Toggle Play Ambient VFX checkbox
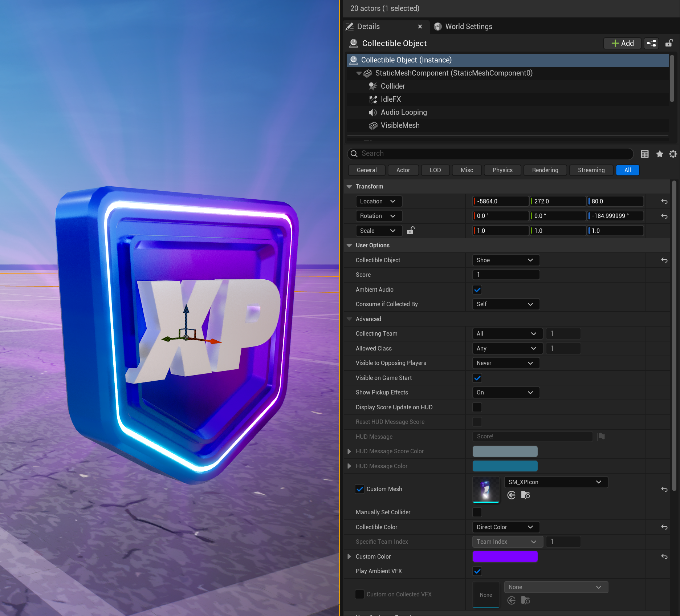The width and height of the screenshot is (680, 616). [477, 571]
